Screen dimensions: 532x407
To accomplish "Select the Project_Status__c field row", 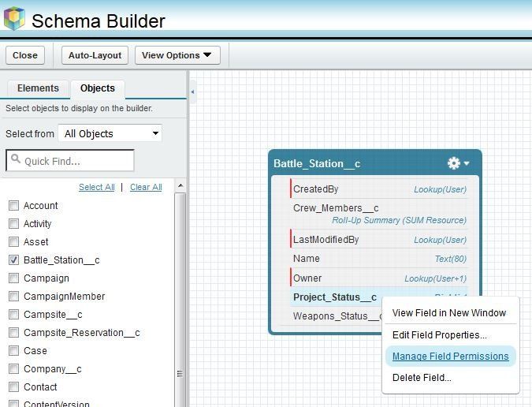I will coord(336,297).
